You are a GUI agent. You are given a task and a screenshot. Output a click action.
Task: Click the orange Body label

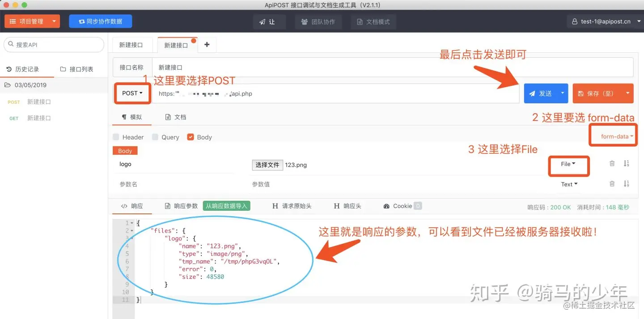coord(125,151)
